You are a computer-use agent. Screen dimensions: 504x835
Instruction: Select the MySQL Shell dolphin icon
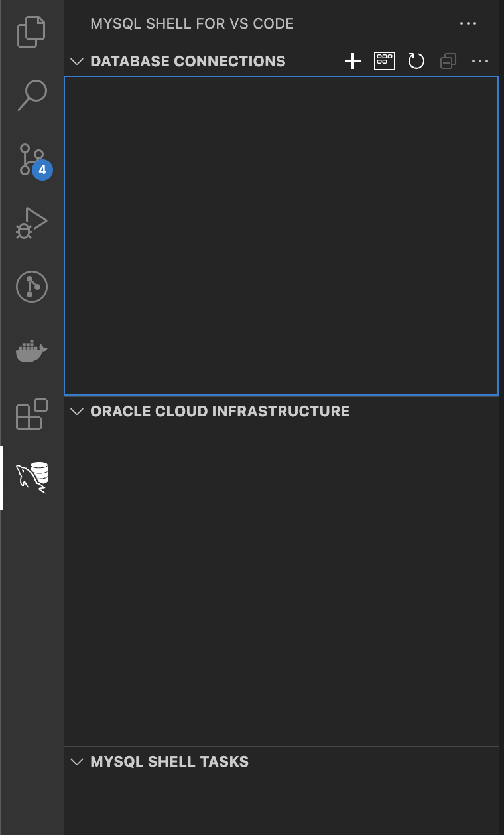(x=32, y=477)
